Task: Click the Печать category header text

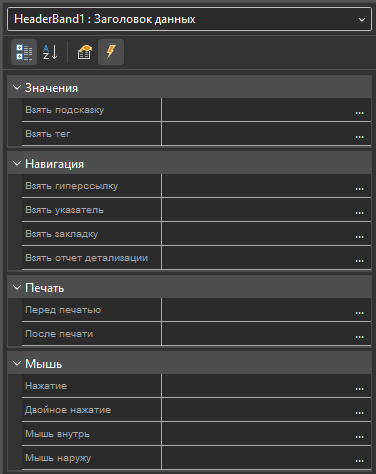Action: click(44, 288)
